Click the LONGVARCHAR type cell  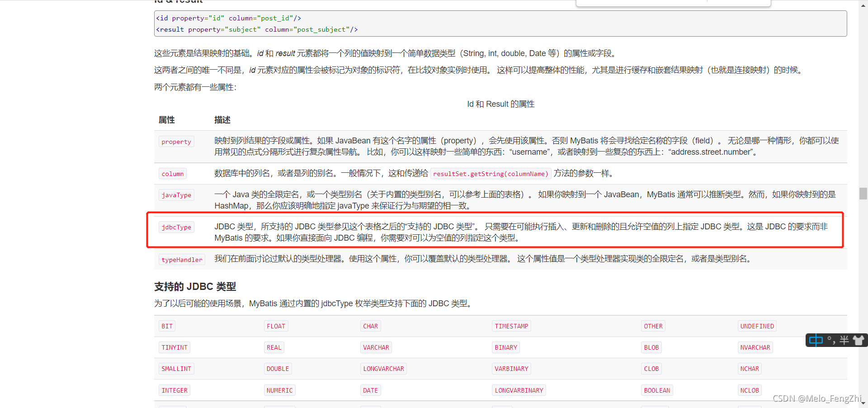[x=383, y=369]
